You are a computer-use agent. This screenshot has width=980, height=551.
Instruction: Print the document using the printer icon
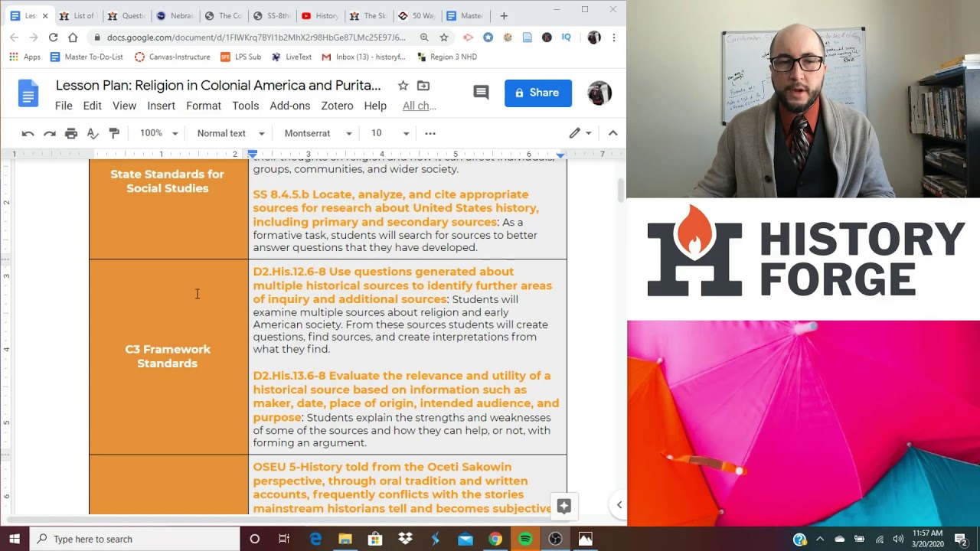point(71,133)
